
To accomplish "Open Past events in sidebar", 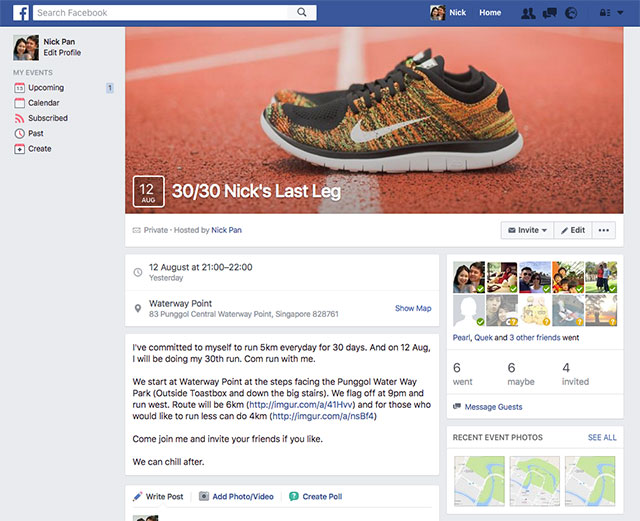I will click(36, 134).
